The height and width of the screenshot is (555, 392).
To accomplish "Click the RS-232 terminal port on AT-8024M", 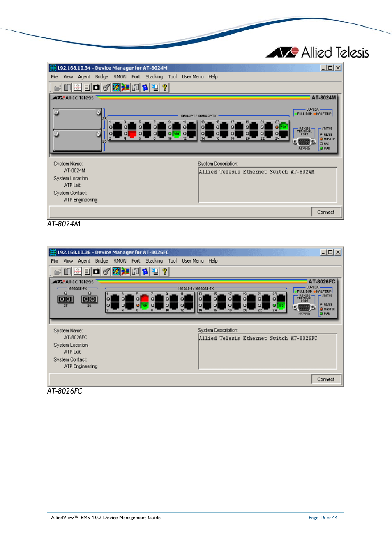I will click(x=304, y=141).
